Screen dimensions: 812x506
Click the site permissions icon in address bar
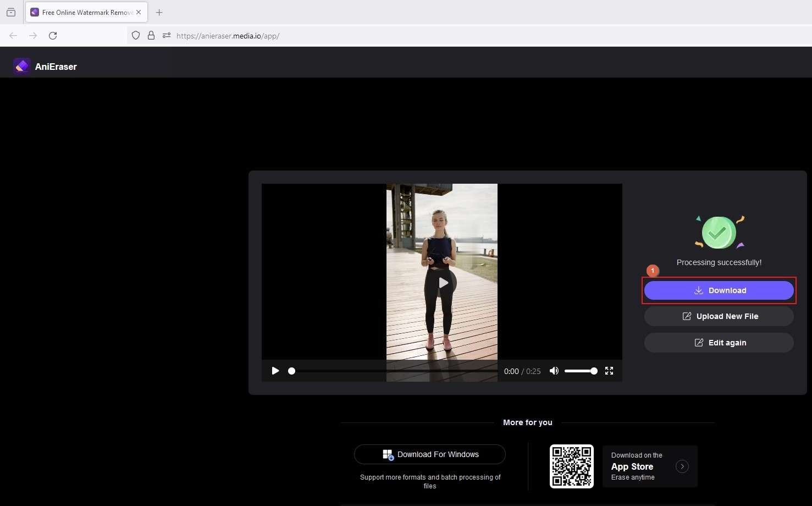[x=167, y=36]
